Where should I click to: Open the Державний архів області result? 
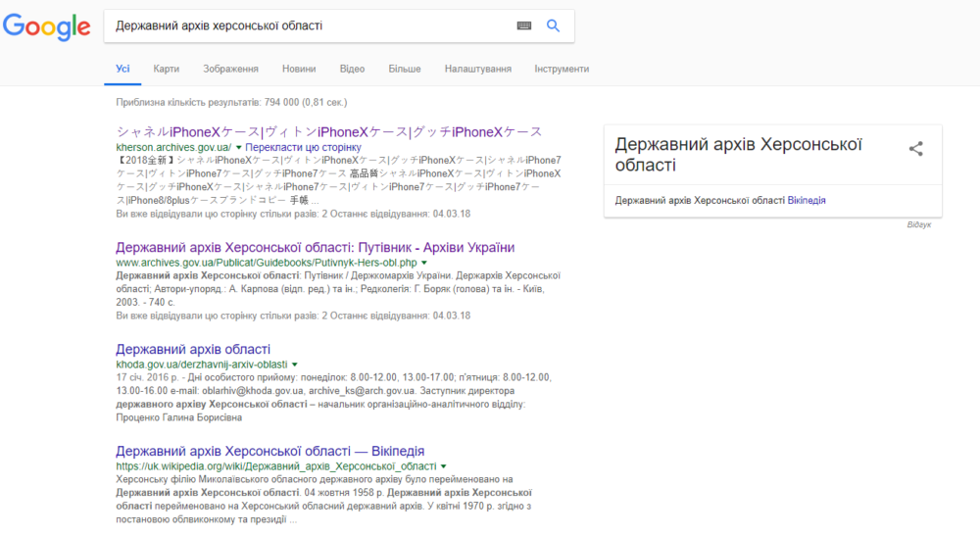click(193, 349)
